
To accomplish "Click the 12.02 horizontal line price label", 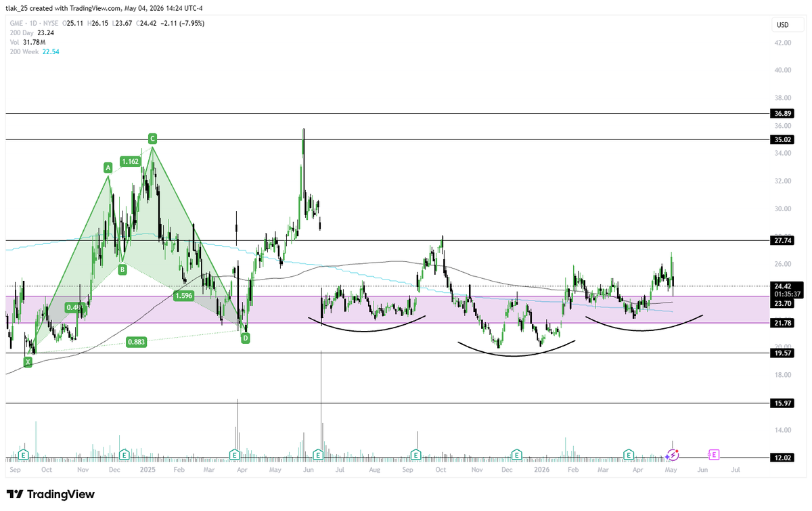I will (782, 458).
